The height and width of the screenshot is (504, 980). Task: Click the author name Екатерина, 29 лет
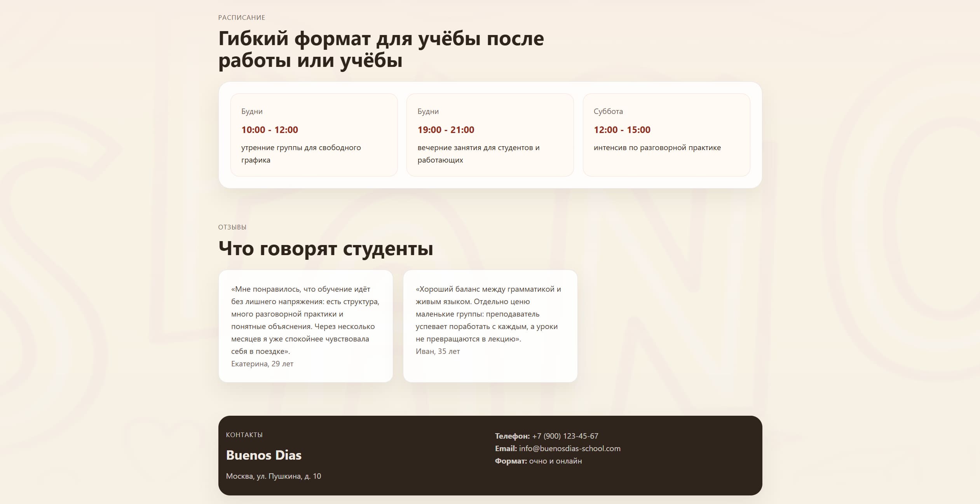[262, 364]
